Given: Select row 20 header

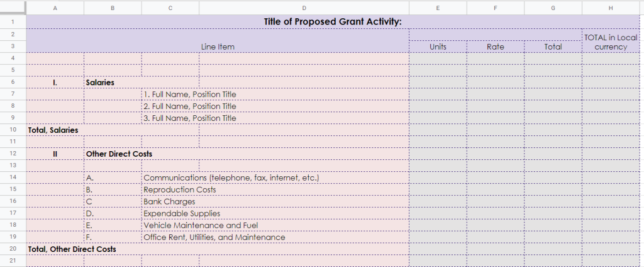Looking at the screenshot, I should [13, 249].
